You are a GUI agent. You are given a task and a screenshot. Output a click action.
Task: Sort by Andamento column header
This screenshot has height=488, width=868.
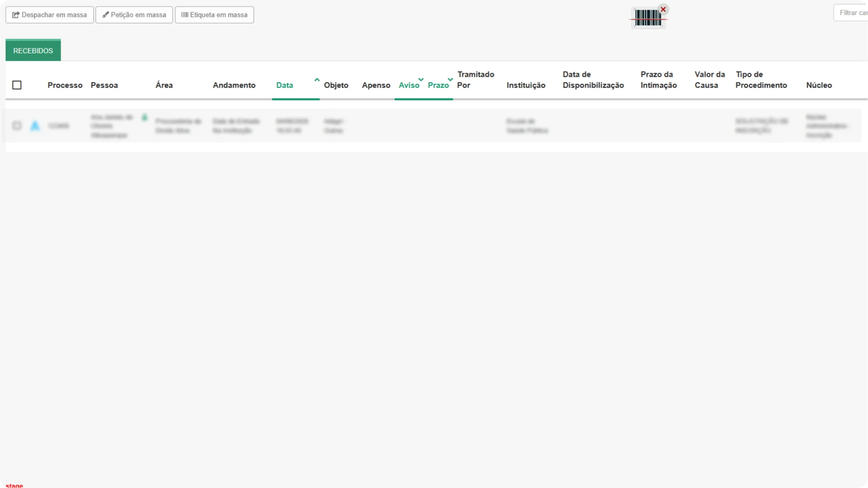pos(234,85)
